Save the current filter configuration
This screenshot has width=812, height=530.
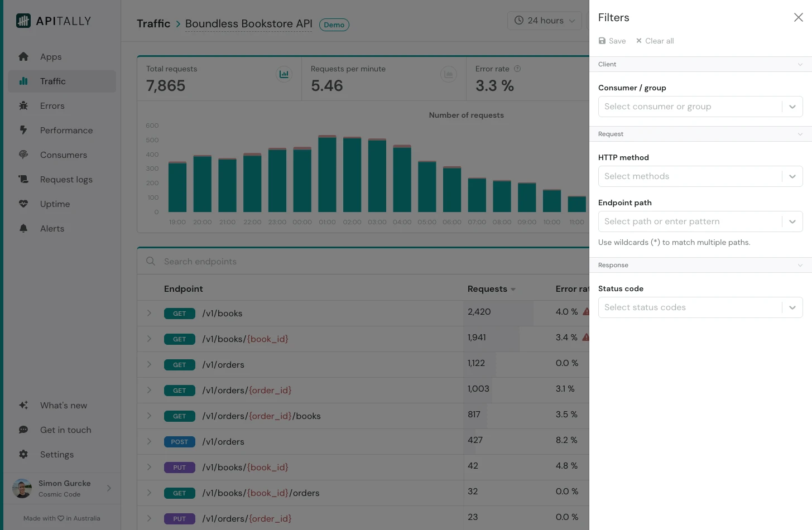(x=612, y=41)
